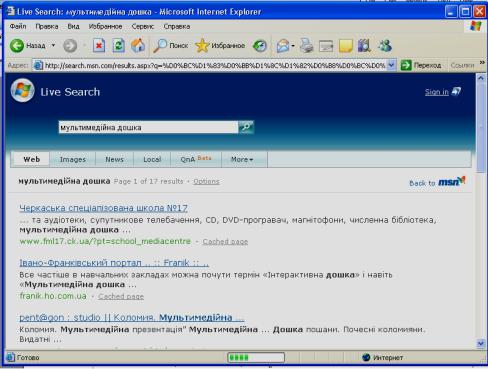Click the scrollbar down arrow

click(x=481, y=344)
